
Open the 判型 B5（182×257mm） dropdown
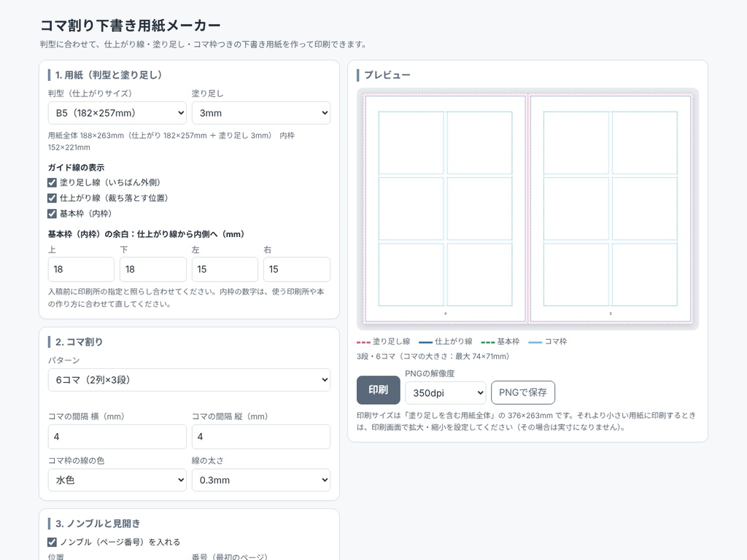(x=117, y=113)
